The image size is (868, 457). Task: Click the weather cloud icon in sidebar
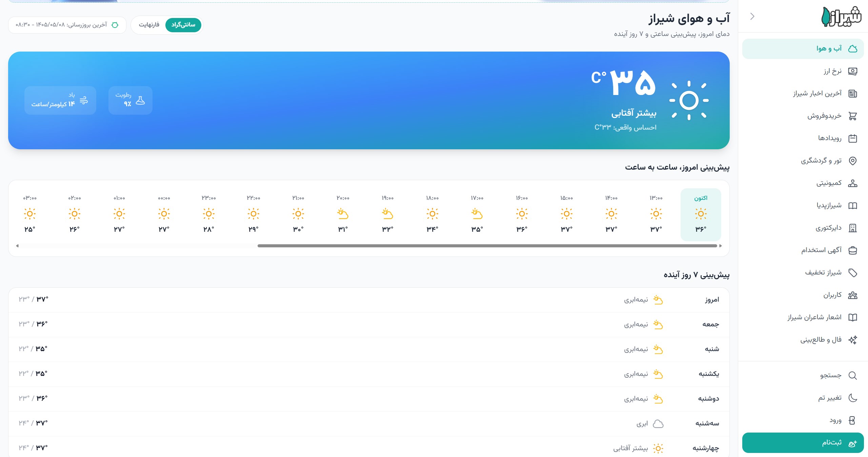(x=852, y=49)
